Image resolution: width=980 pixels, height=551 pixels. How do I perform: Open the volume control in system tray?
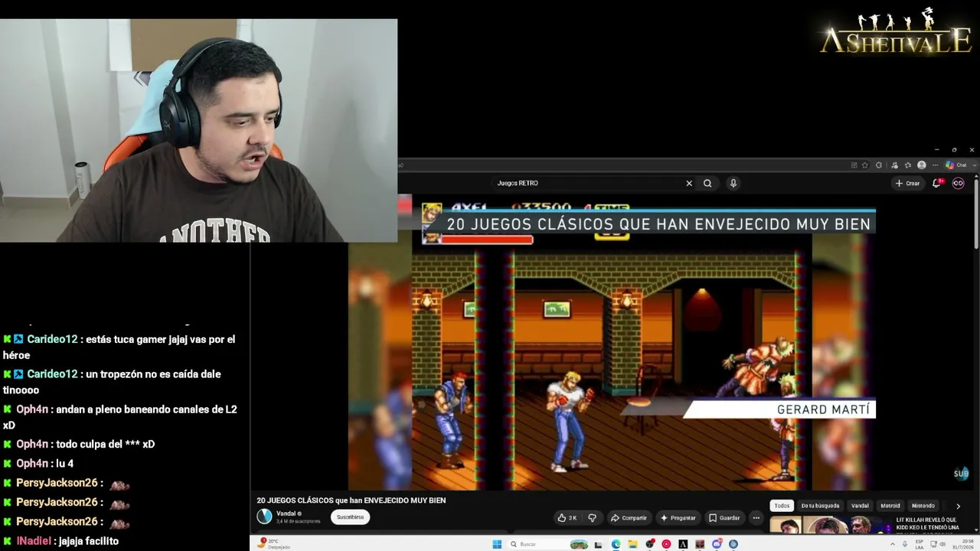942,544
